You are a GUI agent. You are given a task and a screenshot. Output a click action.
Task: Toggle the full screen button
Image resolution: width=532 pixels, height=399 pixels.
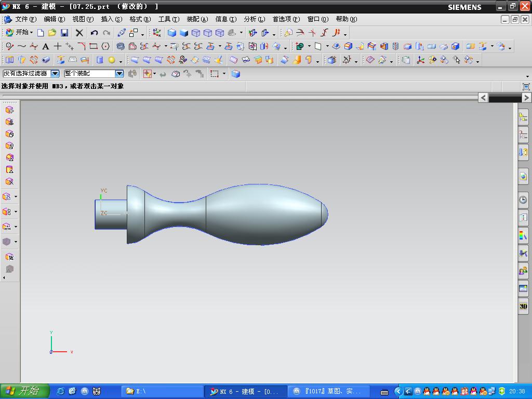[x=526, y=87]
